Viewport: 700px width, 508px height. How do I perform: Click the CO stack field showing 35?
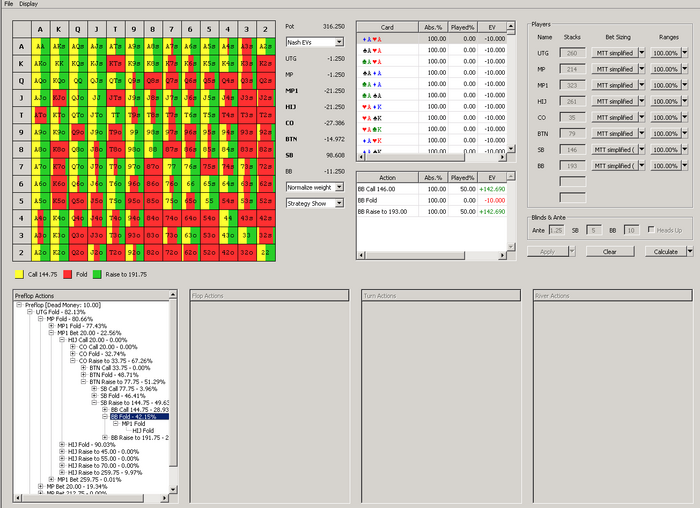coord(572,117)
